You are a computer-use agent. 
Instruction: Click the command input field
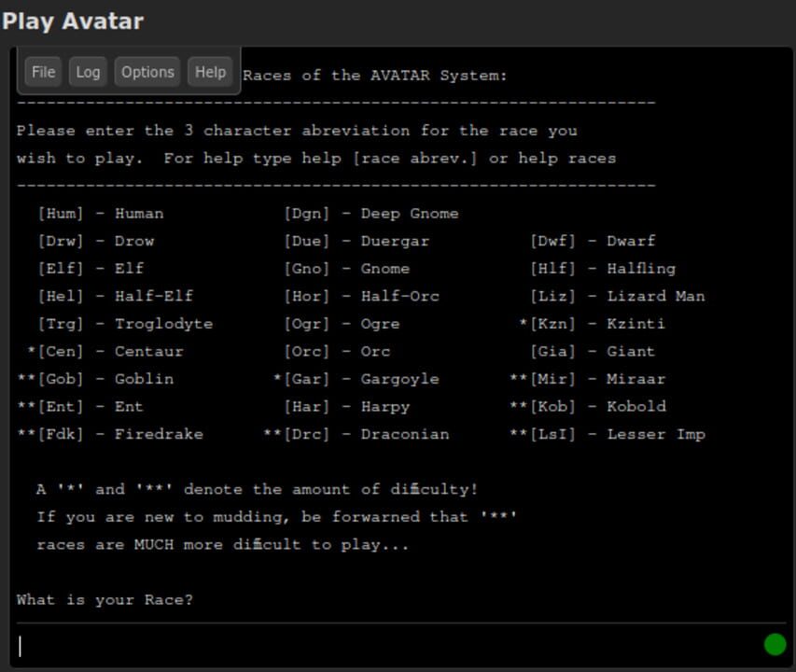click(388, 646)
